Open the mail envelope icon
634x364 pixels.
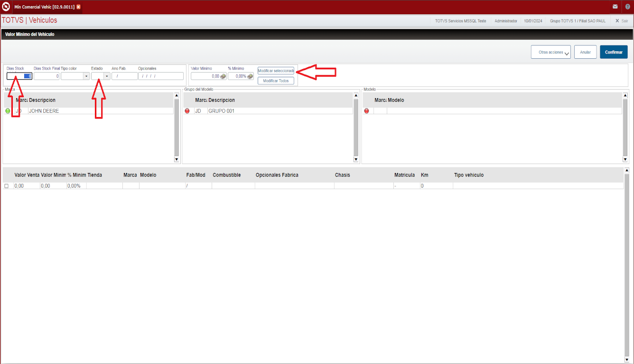(x=615, y=7)
